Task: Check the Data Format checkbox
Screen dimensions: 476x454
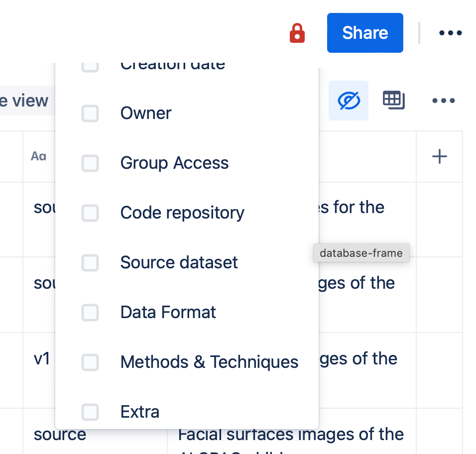Action: [90, 313]
